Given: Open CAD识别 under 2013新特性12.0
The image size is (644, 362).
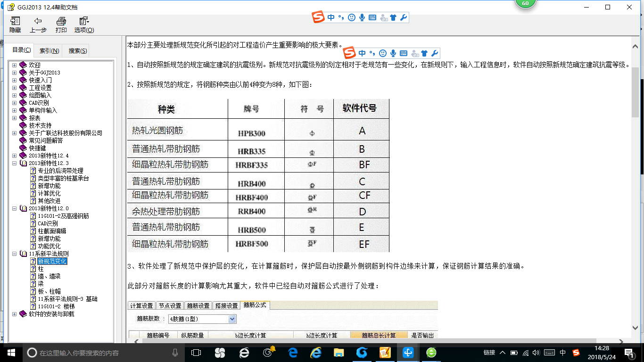Looking at the screenshot, I should [x=48, y=223].
